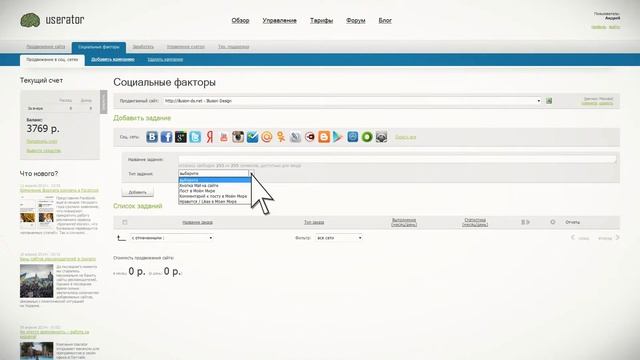Click the Добавить button

coord(138,192)
